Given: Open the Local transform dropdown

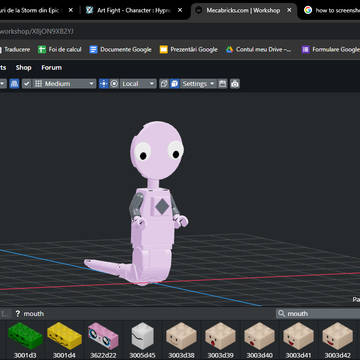Looking at the screenshot, I should pyautogui.click(x=137, y=84).
